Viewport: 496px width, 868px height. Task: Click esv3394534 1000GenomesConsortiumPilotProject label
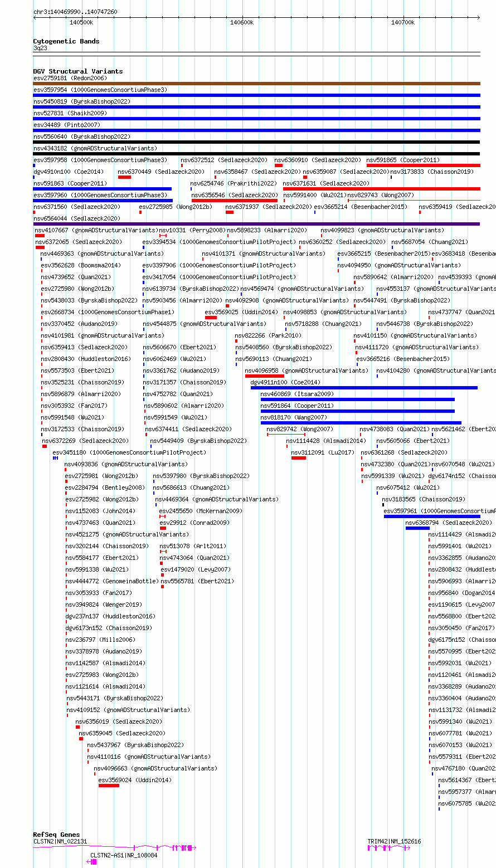pos(219,242)
